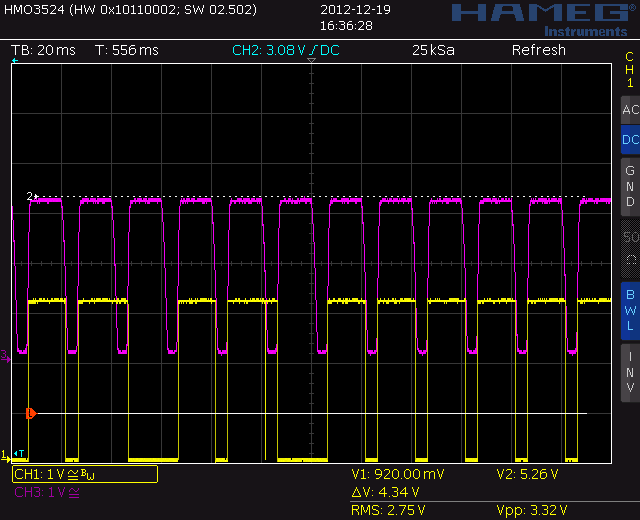
Task: Click the T: 556 ms trigger time readout
Action: pyautogui.click(x=127, y=50)
